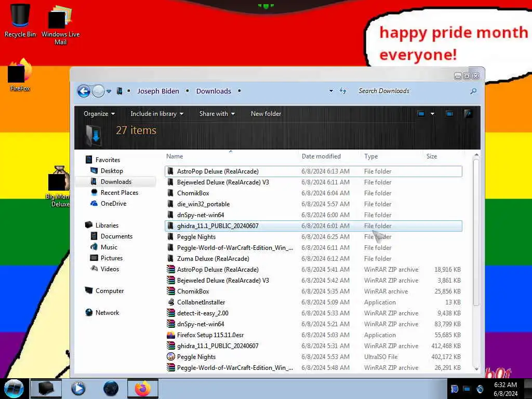This screenshot has height=399, width=532.
Task: Click the help icon in toolbar
Action: pyautogui.click(x=468, y=114)
